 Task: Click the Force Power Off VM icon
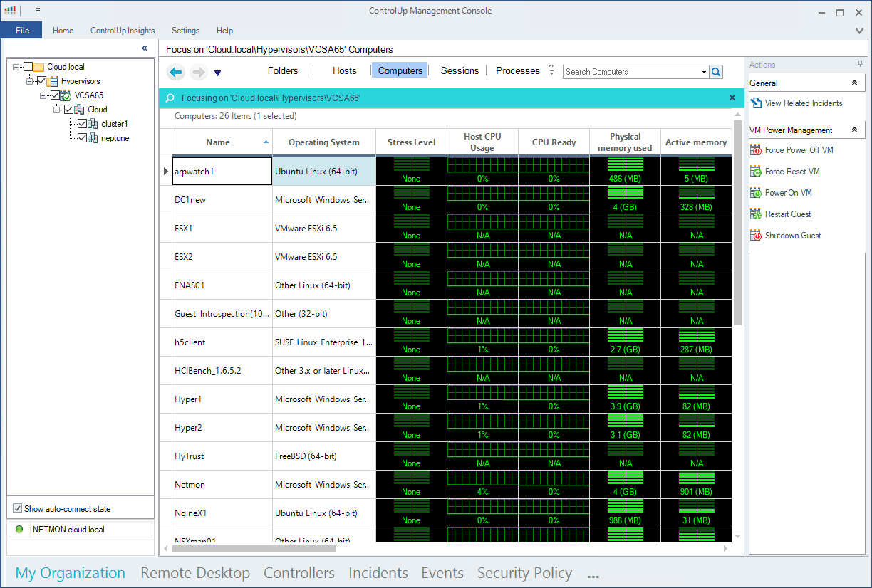click(756, 150)
